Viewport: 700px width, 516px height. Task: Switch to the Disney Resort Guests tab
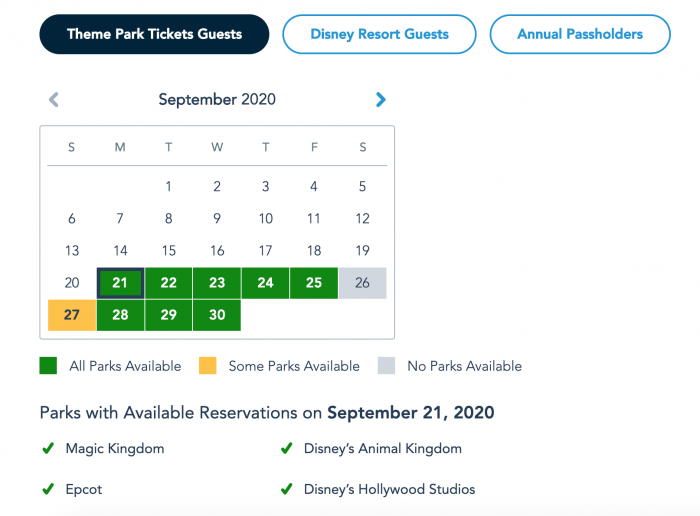pos(379,34)
